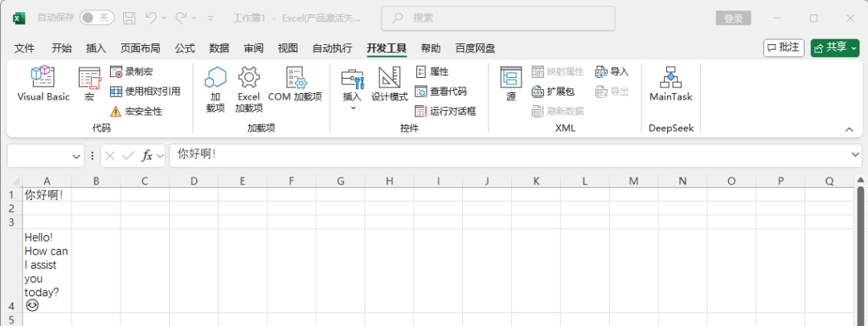Open control 属性 properties
The image size is (868, 326).
point(432,71)
